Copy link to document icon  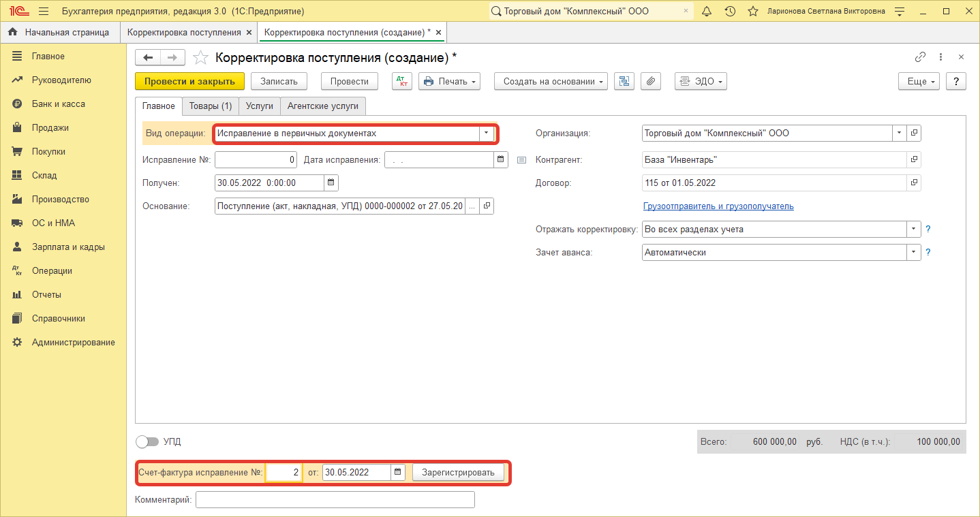pos(920,57)
